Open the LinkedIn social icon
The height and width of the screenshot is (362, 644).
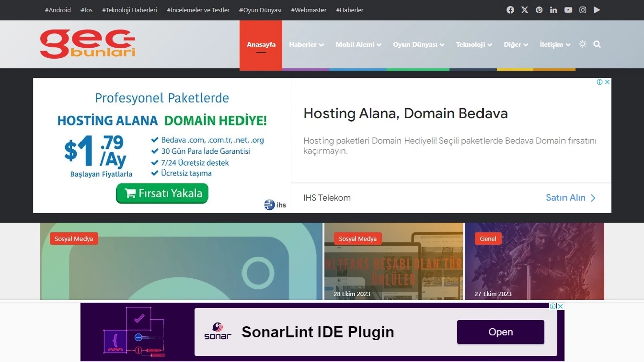click(553, 10)
